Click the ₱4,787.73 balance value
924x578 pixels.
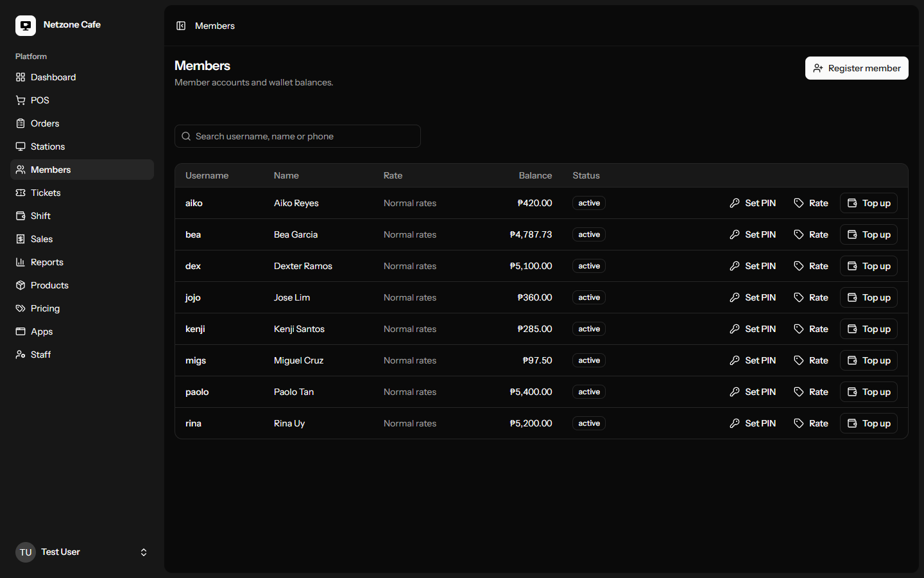[x=531, y=234]
